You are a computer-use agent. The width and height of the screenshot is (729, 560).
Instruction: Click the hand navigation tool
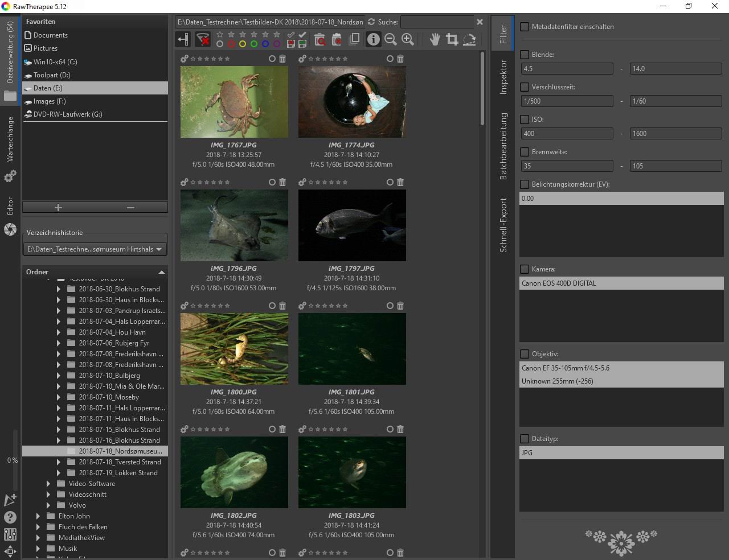435,39
